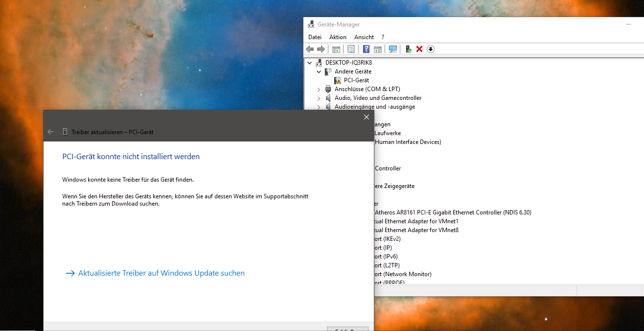Select 'Audioeingänge und -ausgänge' in the device tree

(375, 107)
